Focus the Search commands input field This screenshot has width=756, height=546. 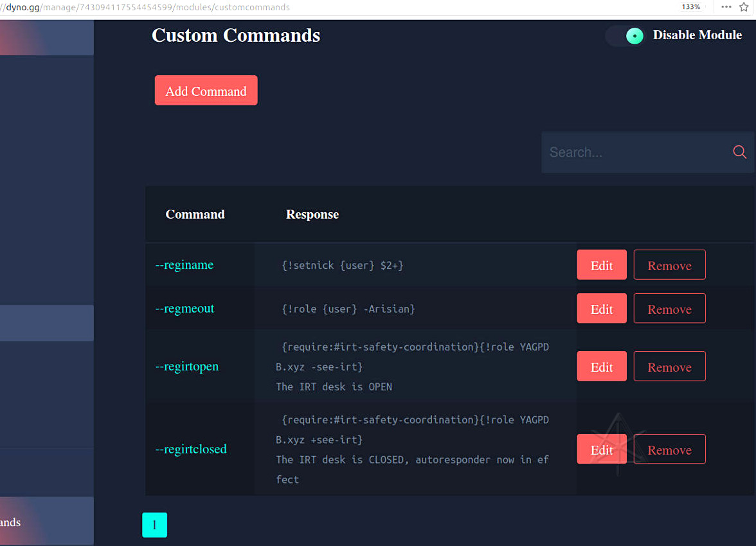636,152
